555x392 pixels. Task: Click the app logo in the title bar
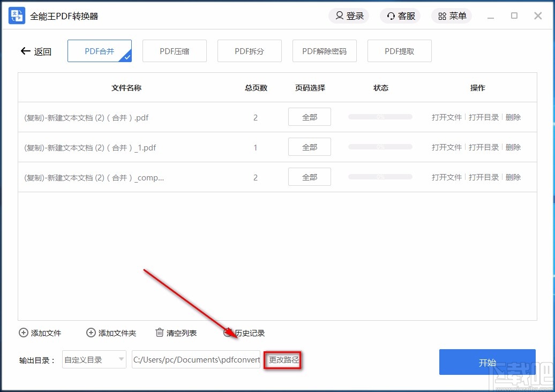[16, 16]
